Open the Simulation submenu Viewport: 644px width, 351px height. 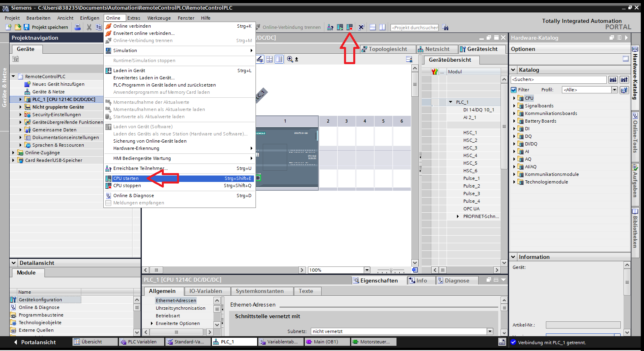tap(179, 50)
